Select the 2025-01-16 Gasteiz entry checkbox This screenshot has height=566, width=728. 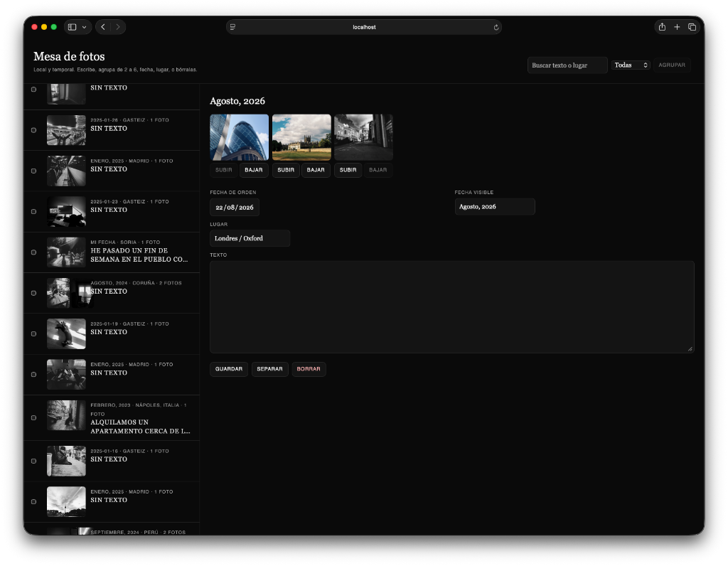[33, 461]
